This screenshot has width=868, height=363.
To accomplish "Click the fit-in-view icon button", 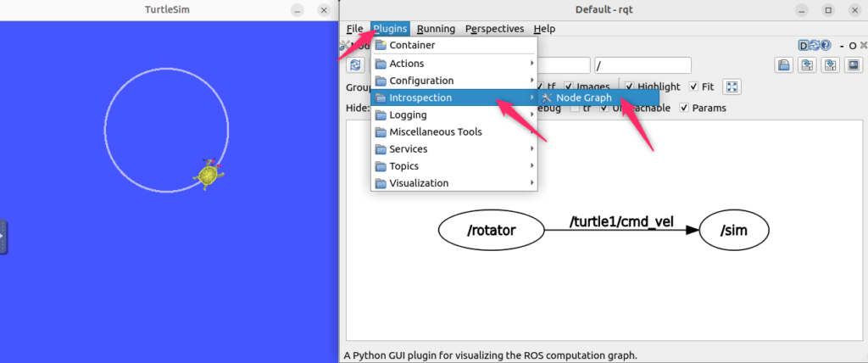I will pos(733,87).
